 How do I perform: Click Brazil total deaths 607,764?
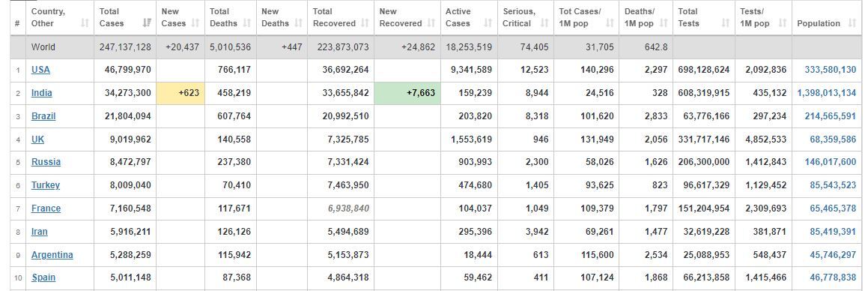(x=235, y=116)
